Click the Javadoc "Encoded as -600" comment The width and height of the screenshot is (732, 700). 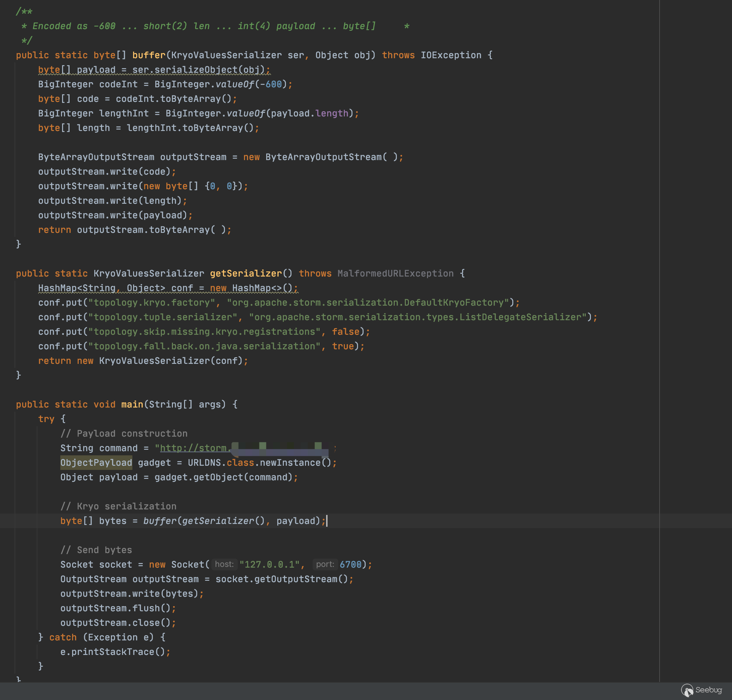pyautogui.click(x=73, y=26)
